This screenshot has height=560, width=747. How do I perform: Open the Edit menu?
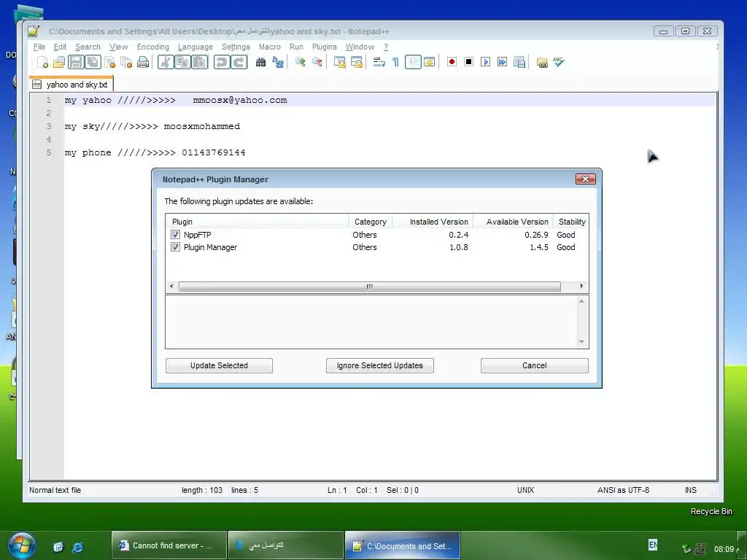[x=60, y=47]
